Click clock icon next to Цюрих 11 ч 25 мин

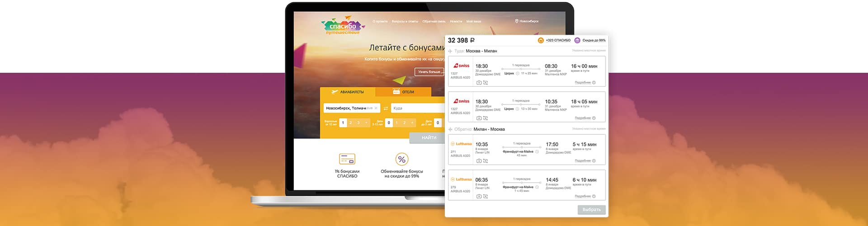(x=518, y=73)
